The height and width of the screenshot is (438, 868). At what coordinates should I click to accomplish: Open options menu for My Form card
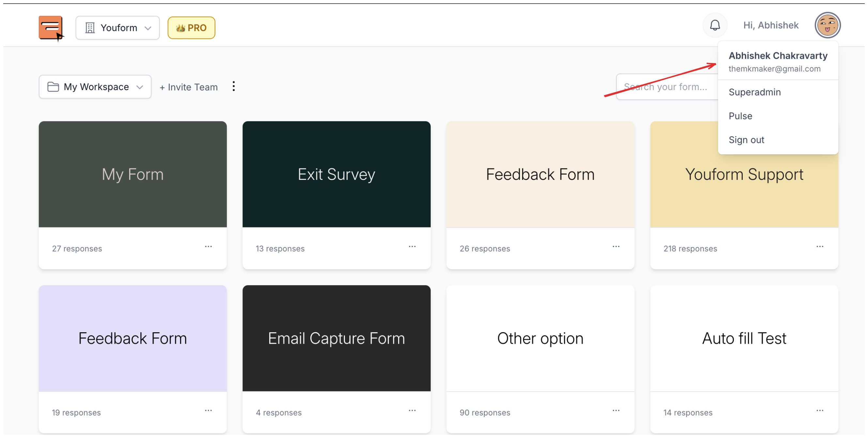(208, 247)
